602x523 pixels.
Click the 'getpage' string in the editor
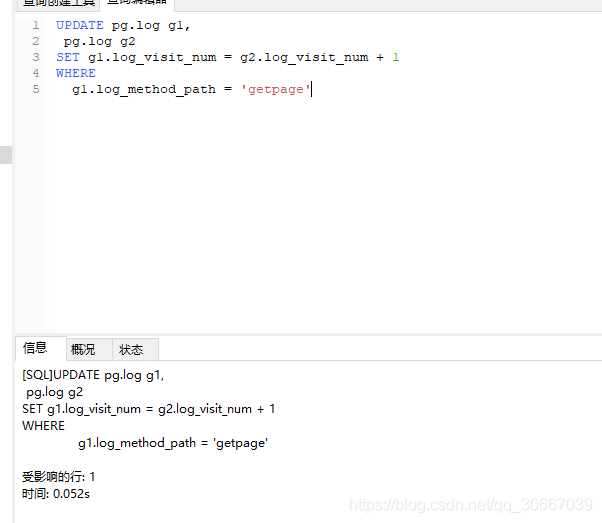(275, 89)
